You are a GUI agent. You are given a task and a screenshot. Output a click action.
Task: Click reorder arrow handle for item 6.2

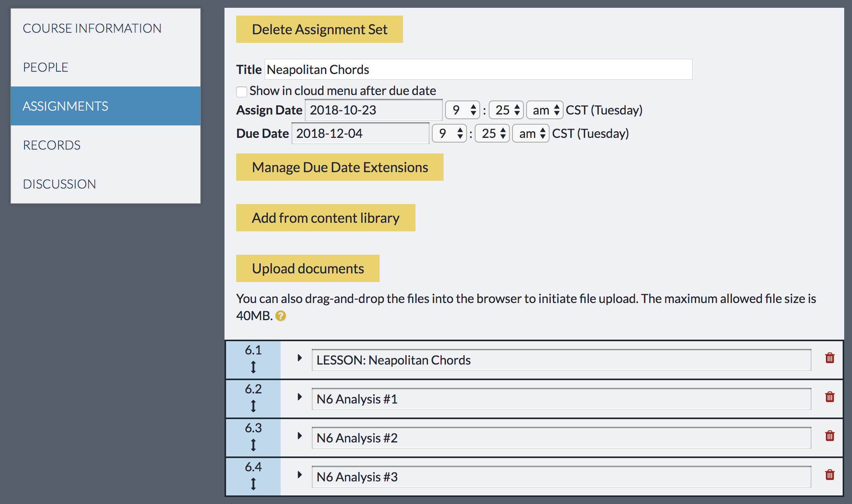coord(253,406)
